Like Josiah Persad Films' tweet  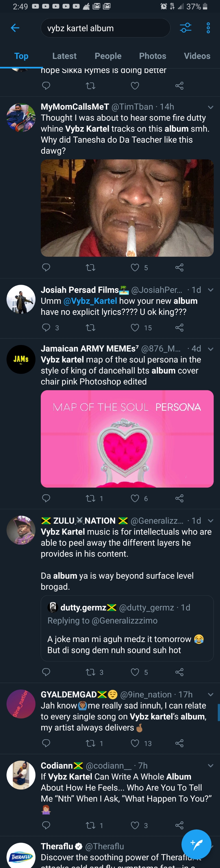coord(135,328)
